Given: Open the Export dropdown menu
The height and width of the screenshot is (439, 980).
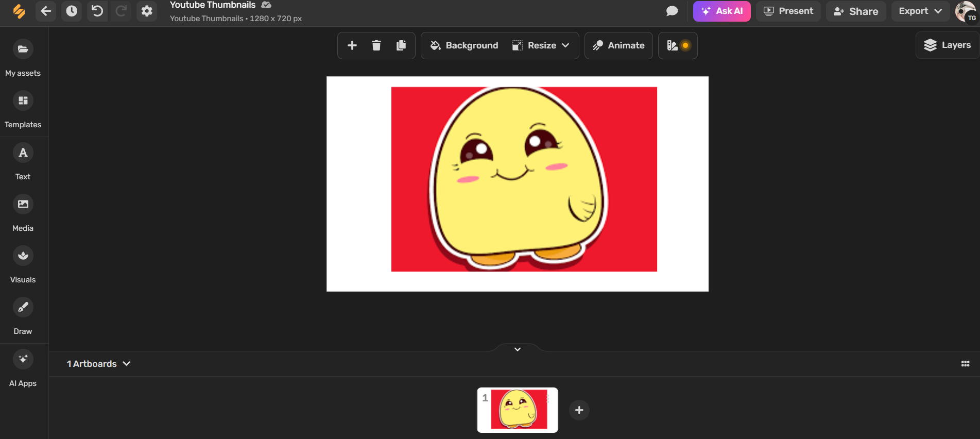Looking at the screenshot, I should pyautogui.click(x=920, y=11).
